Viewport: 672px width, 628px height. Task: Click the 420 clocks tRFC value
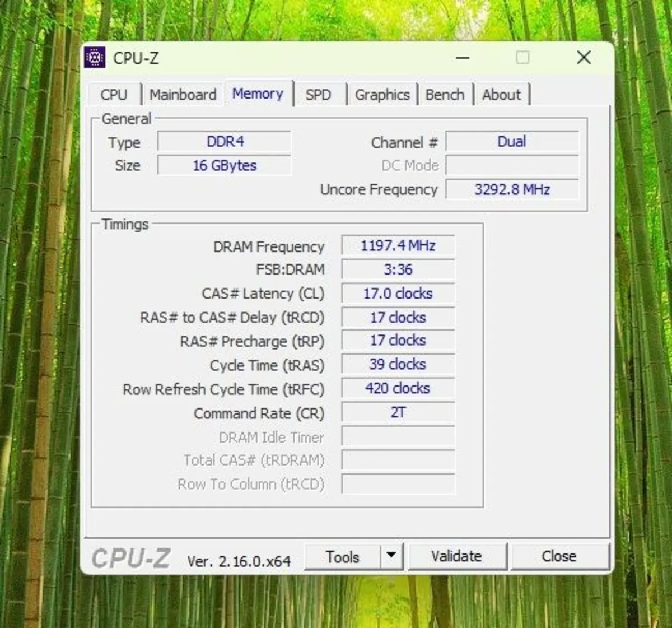(398, 388)
